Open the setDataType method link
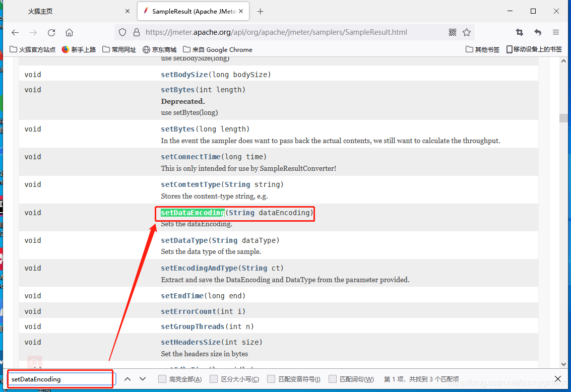Viewport: 571px width, 392px height. [x=184, y=240]
